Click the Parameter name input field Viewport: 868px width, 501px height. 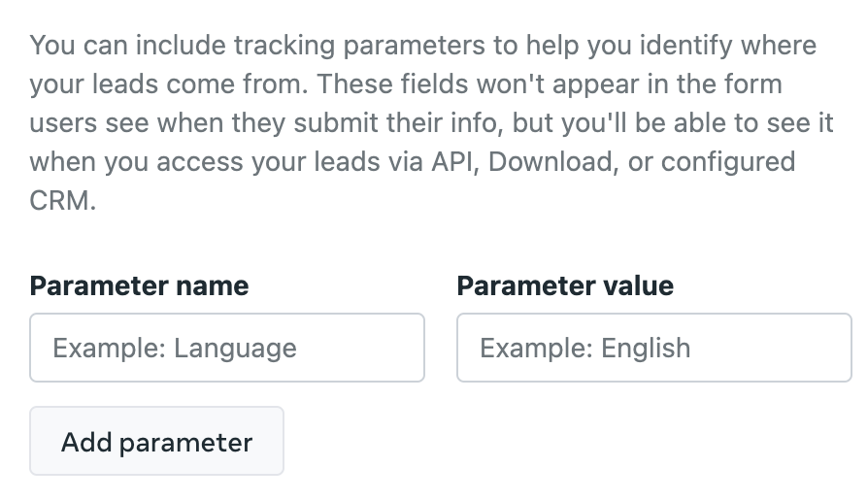click(227, 348)
